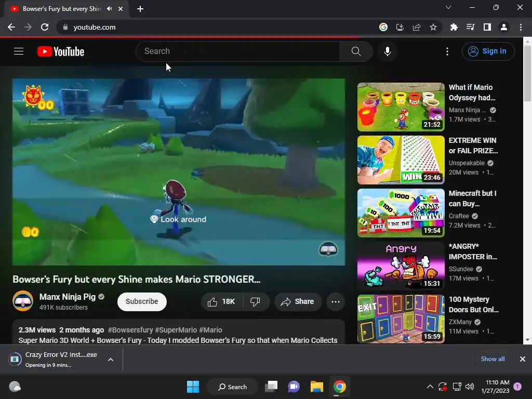The image size is (532, 399).
Task: Mute tab via speaker icon on tab
Action: pos(109,9)
